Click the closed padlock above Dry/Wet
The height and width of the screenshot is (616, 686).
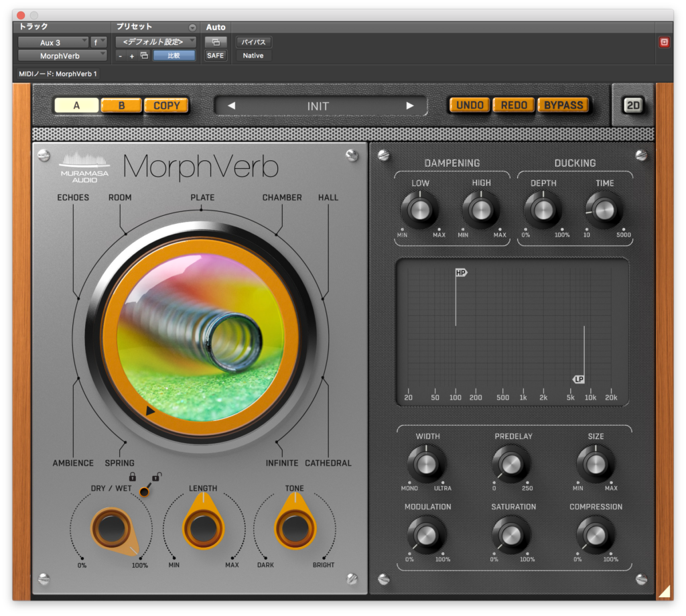[x=133, y=477]
